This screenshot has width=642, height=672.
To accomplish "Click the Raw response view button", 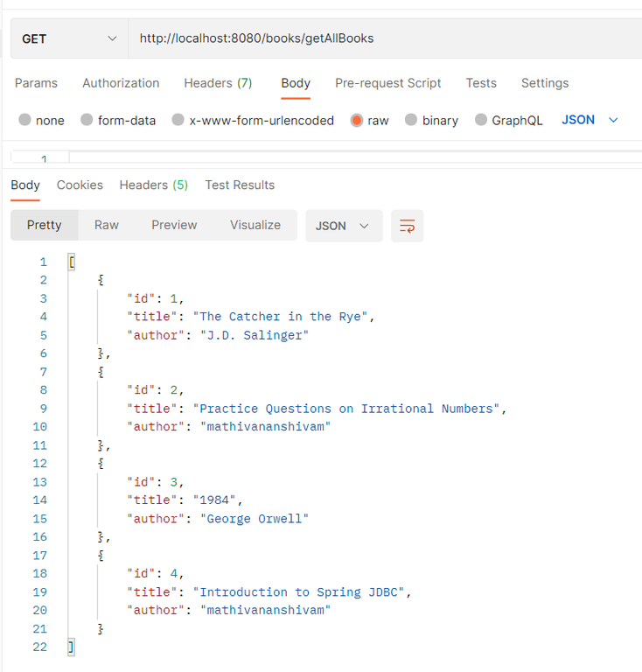I will 107,225.
